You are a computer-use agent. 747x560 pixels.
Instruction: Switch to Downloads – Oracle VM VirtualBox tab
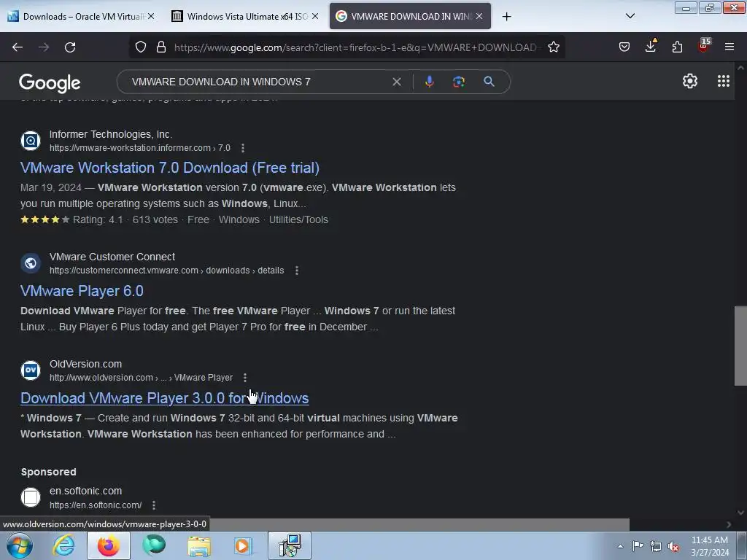point(76,16)
